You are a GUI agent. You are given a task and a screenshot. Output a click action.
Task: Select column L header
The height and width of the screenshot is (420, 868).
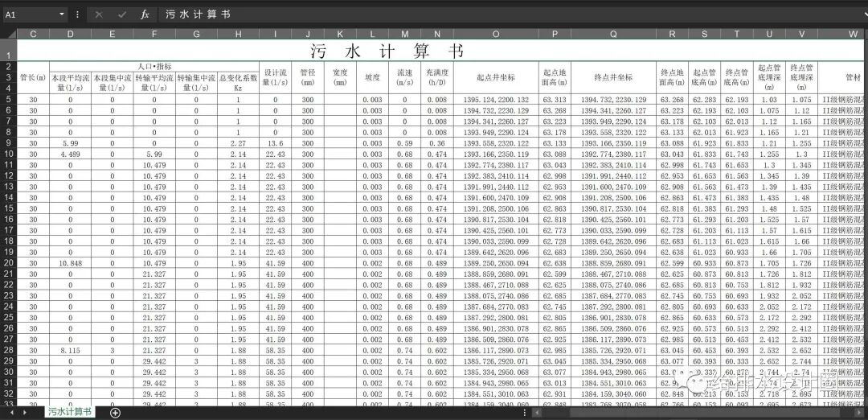tap(373, 34)
